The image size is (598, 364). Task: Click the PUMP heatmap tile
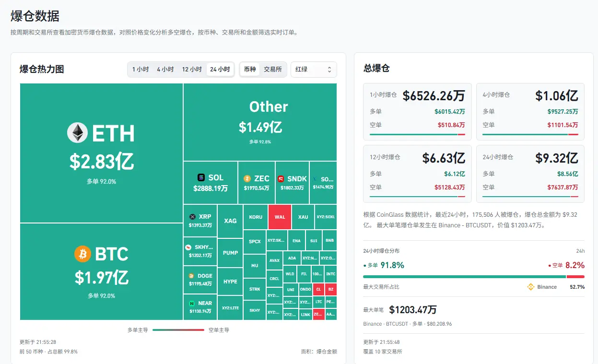coord(230,253)
